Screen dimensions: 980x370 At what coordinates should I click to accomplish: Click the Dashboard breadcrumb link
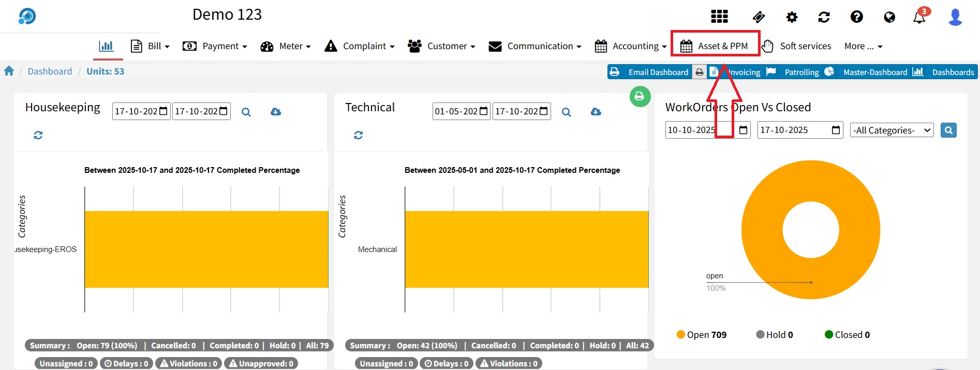pyautogui.click(x=50, y=71)
